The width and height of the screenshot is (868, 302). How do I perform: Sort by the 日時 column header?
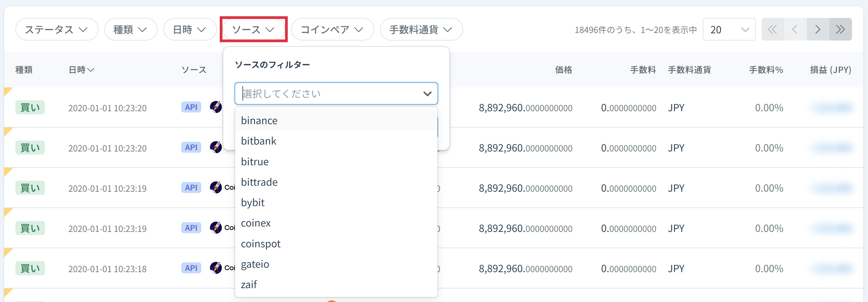tap(81, 70)
